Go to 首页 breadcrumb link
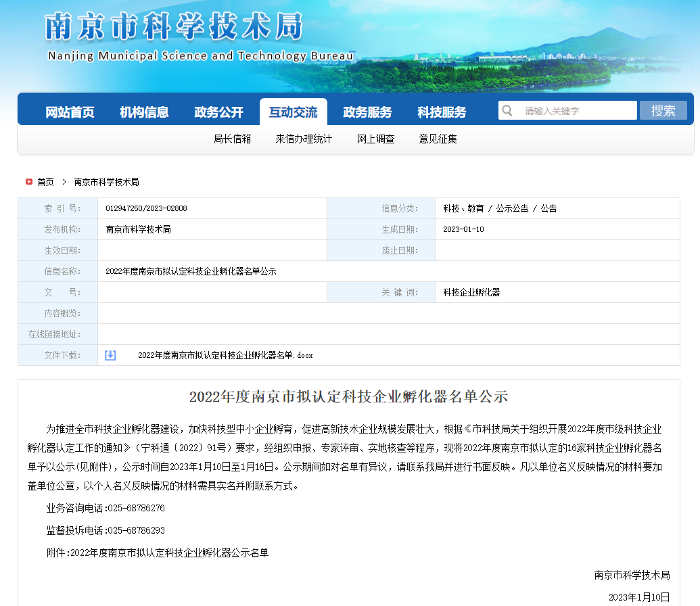The width and height of the screenshot is (700, 606). [45, 182]
